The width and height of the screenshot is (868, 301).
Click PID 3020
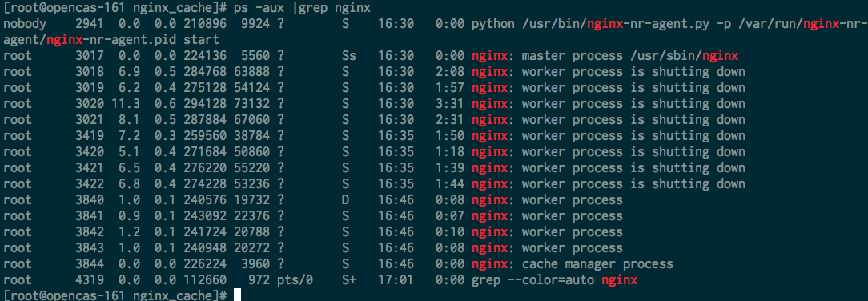[89, 104]
